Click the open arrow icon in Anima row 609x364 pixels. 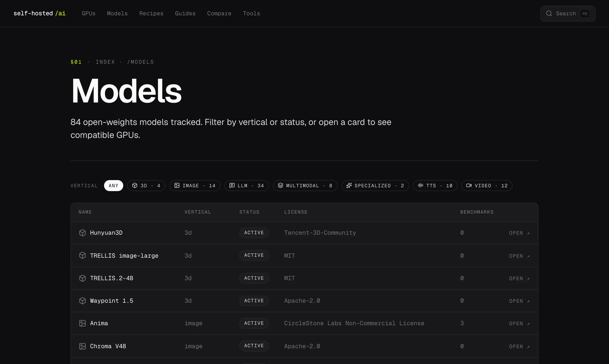click(x=528, y=324)
